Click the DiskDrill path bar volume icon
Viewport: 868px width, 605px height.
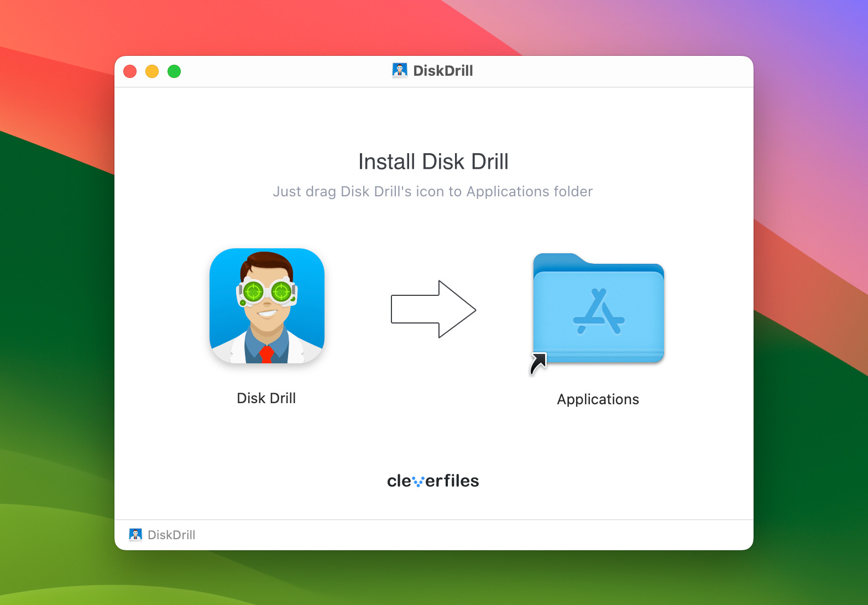(x=135, y=534)
